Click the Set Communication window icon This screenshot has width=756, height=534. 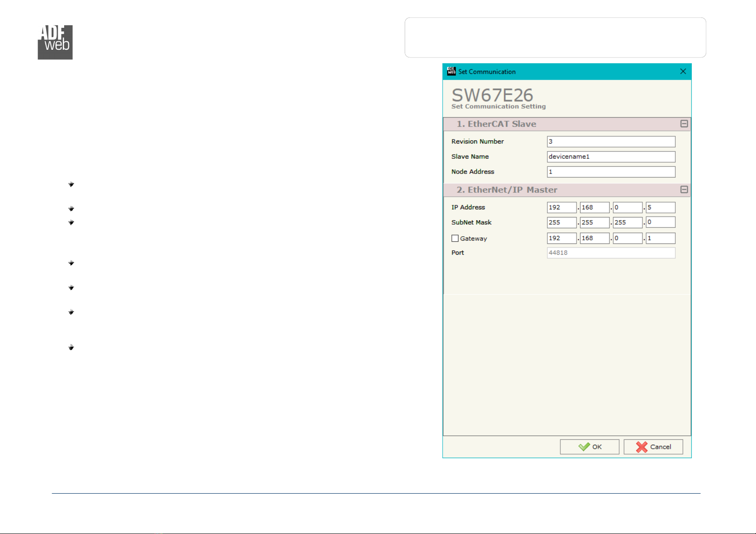pyautogui.click(x=451, y=71)
